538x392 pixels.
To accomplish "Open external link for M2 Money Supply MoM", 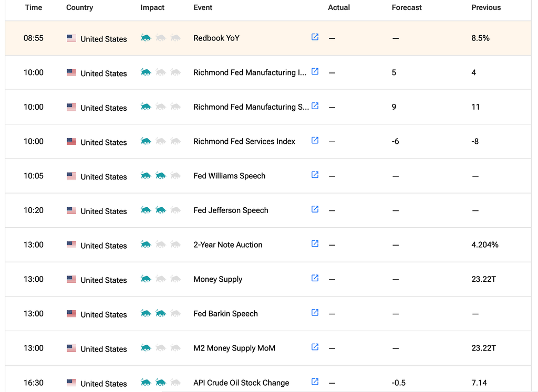I will (315, 347).
